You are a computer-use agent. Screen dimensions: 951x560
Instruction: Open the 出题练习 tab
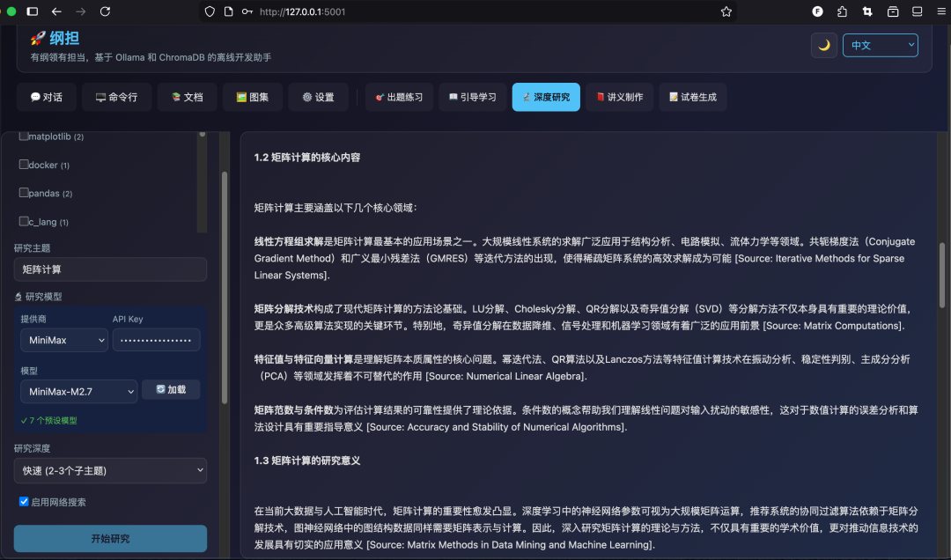(399, 97)
